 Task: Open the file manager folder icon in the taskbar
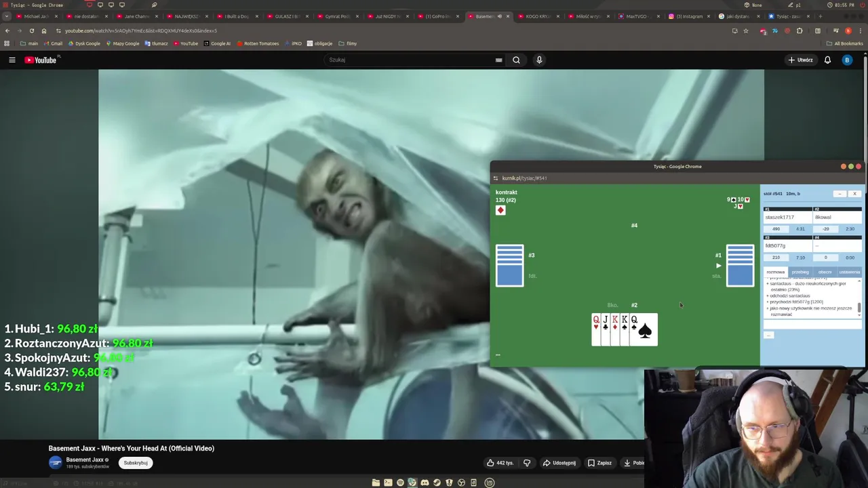click(x=376, y=483)
